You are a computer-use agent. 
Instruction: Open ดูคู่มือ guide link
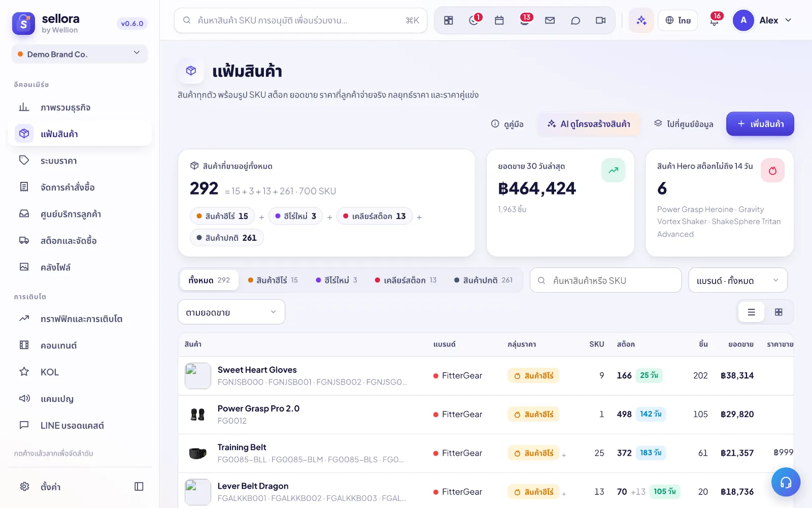point(507,124)
